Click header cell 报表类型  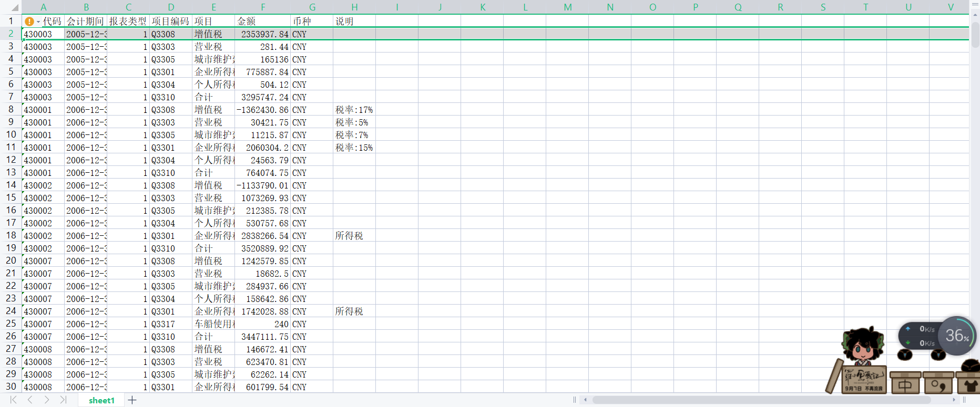128,22
